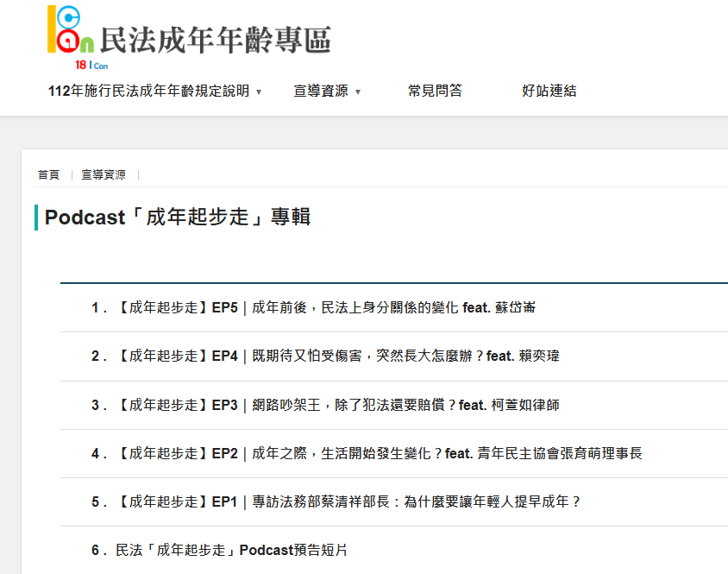Go to the 常見問答 page
Image resolution: width=728 pixels, height=574 pixels.
click(x=435, y=91)
